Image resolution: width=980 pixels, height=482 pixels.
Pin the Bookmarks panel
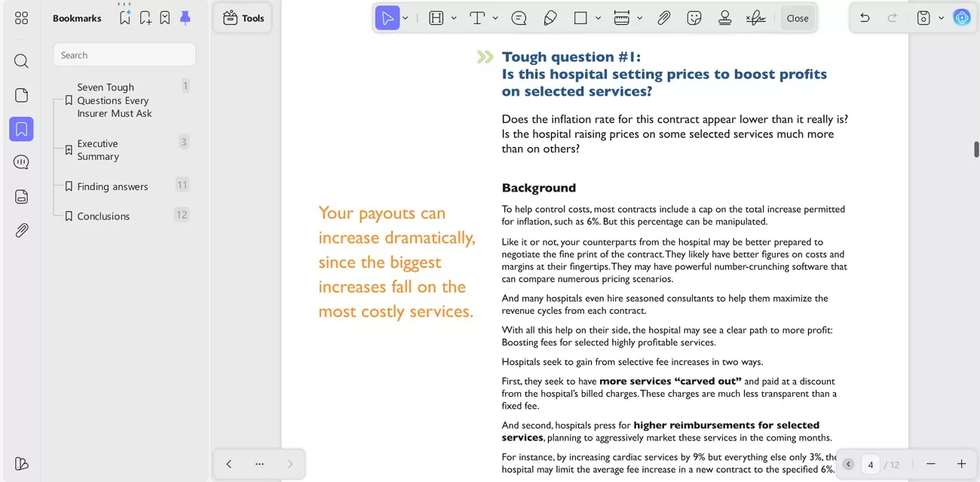tap(185, 17)
